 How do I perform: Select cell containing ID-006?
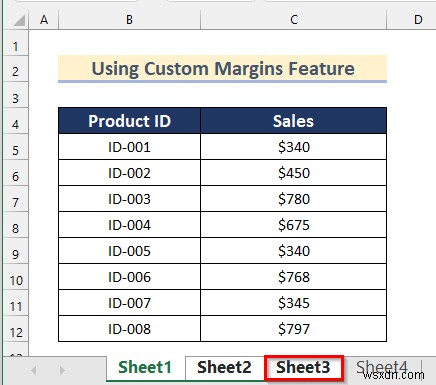coord(129,277)
